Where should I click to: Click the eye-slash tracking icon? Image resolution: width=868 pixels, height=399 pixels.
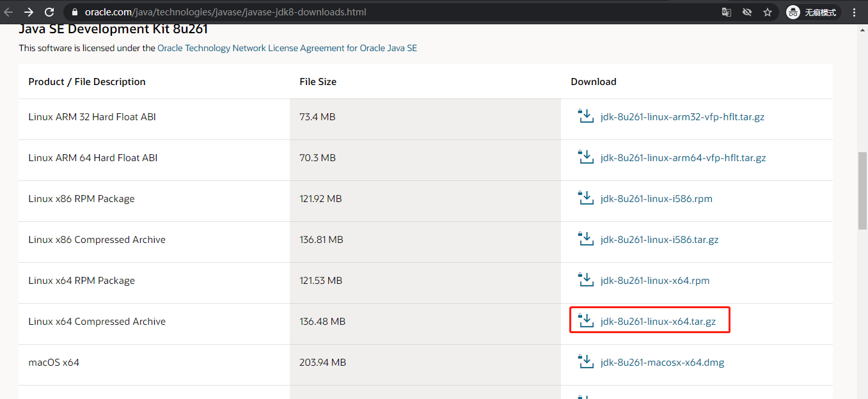pos(746,12)
